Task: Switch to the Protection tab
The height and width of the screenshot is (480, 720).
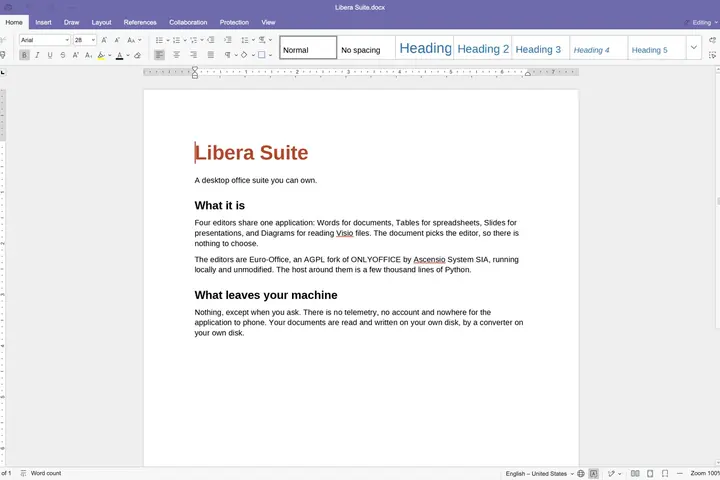Action: (x=234, y=22)
